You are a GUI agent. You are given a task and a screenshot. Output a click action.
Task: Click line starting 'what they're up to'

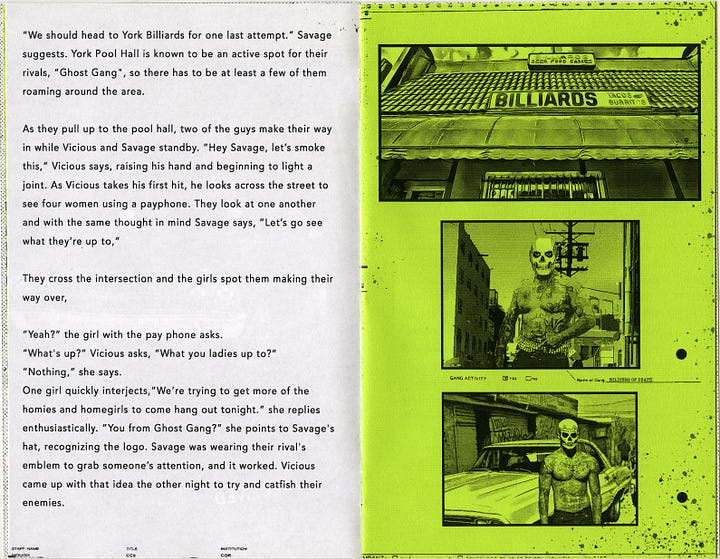tap(71, 241)
